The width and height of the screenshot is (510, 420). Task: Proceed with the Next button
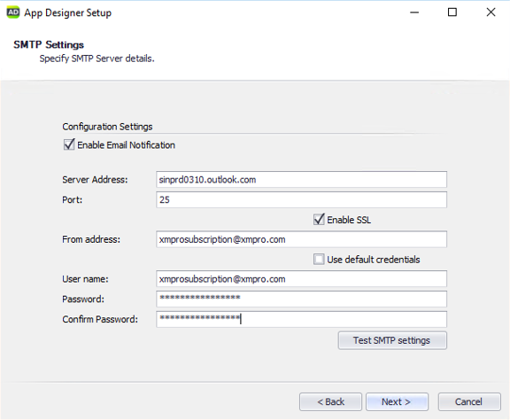click(397, 401)
